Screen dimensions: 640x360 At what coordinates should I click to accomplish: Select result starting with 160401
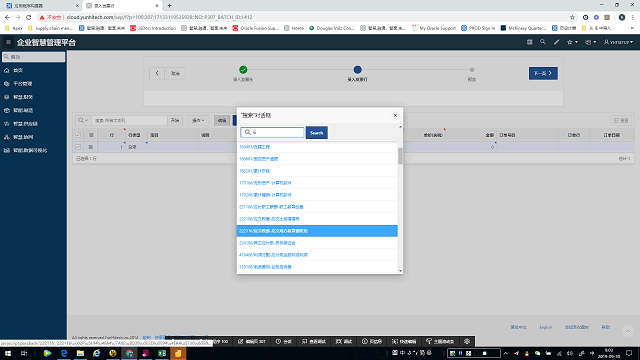[317, 147]
